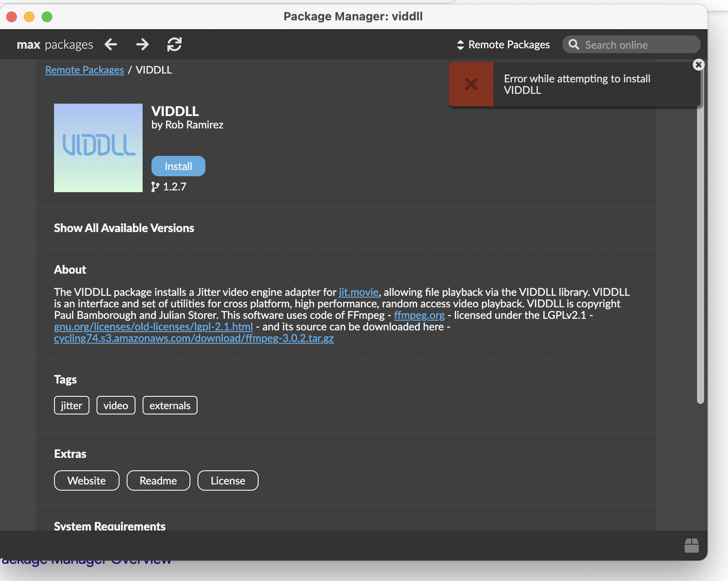Install the VIDDLL package

[178, 166]
